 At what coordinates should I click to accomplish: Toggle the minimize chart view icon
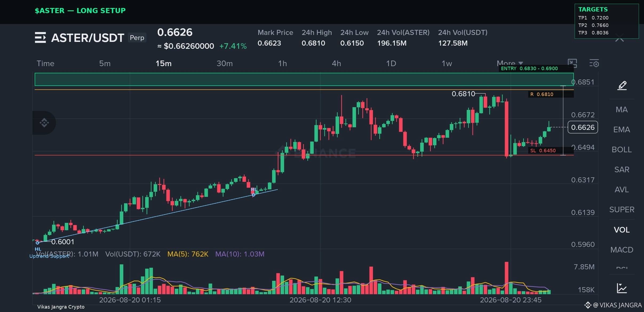coord(572,63)
